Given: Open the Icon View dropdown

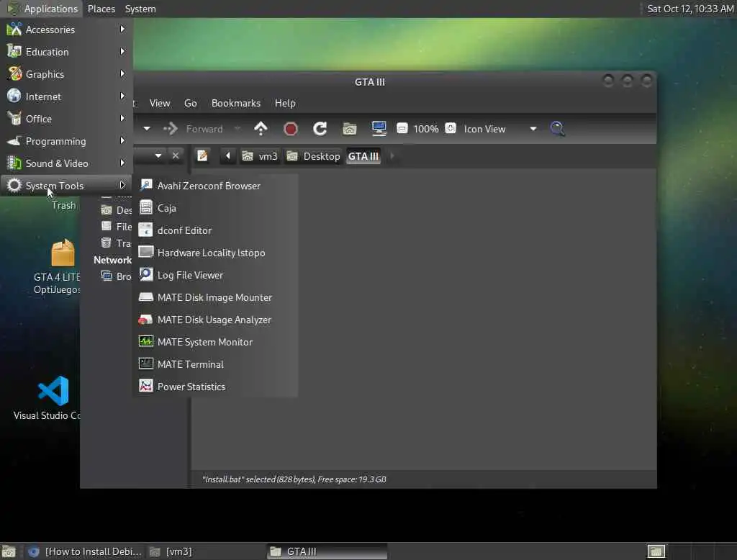Looking at the screenshot, I should tap(500, 129).
